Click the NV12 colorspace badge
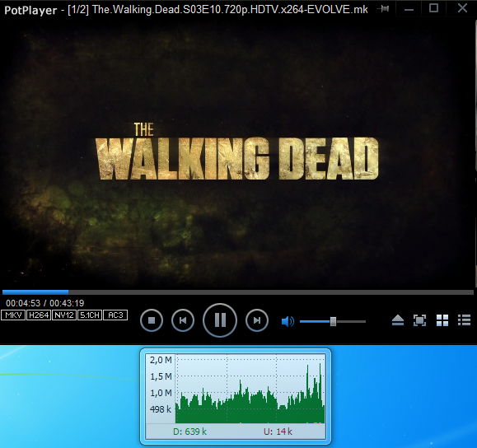Image resolution: width=477 pixels, height=448 pixels. [64, 315]
